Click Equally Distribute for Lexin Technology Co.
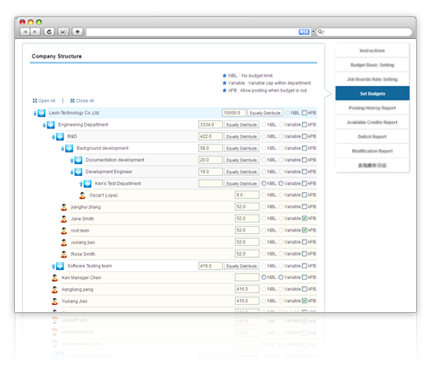 265,113
